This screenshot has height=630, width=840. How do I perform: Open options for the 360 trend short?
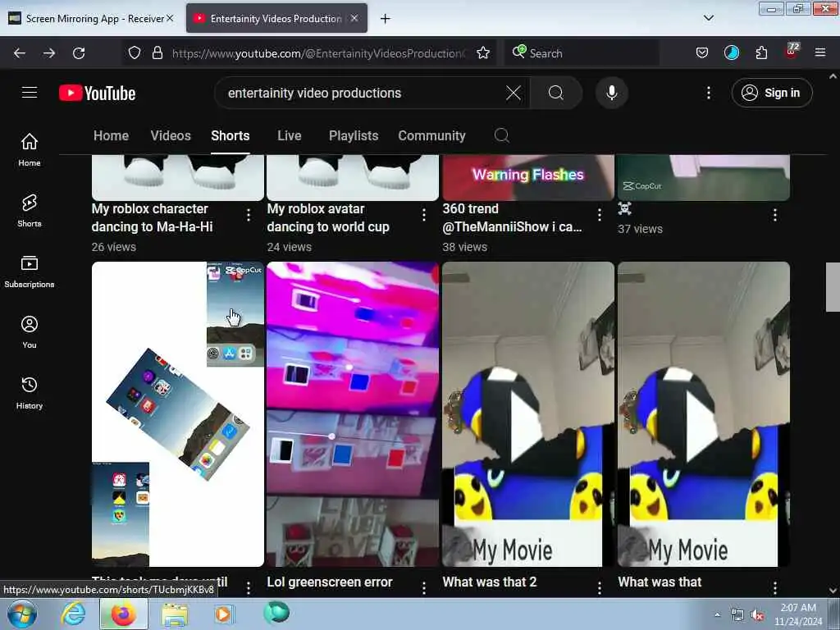pyautogui.click(x=599, y=216)
